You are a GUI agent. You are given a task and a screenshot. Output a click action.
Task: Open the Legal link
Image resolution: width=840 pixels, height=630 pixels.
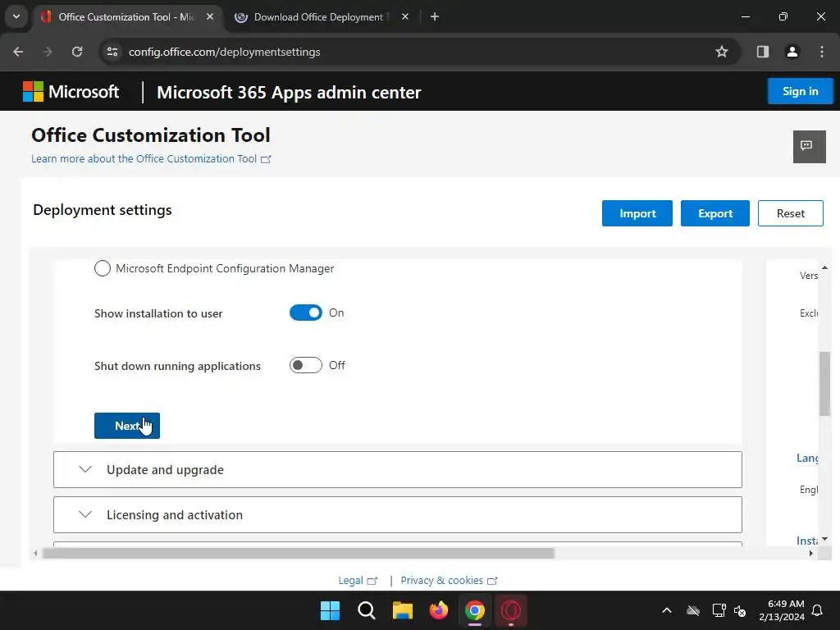[x=358, y=580]
